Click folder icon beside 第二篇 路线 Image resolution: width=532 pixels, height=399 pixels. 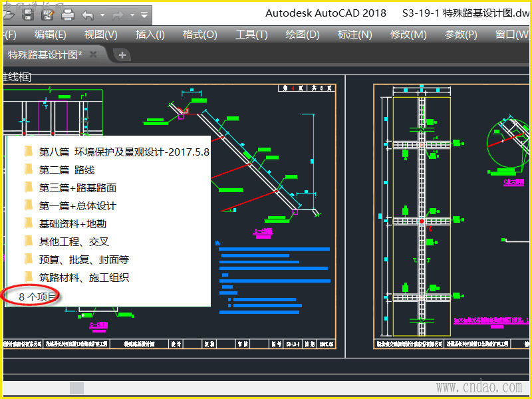28,170
